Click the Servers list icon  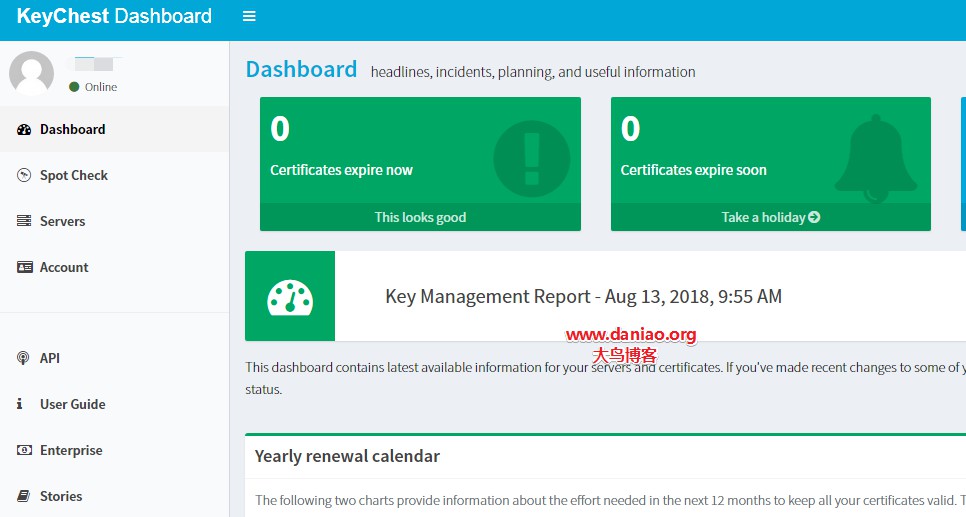pos(24,221)
